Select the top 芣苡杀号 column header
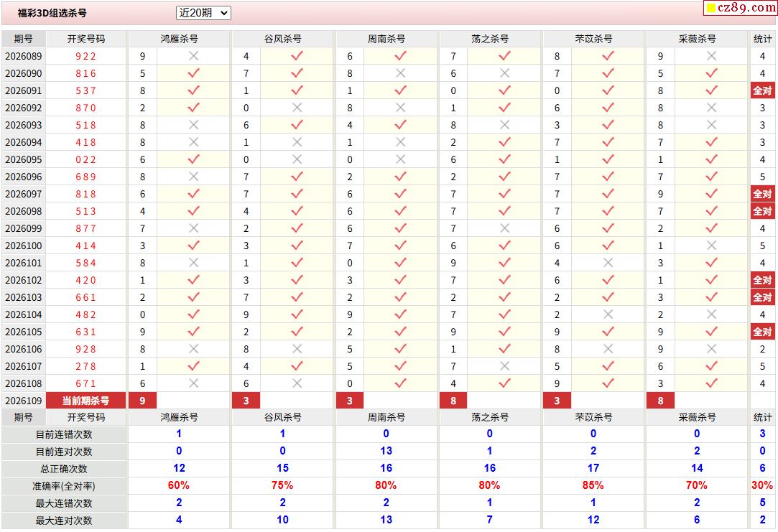Viewport: 778px width, 532px height. click(593, 39)
